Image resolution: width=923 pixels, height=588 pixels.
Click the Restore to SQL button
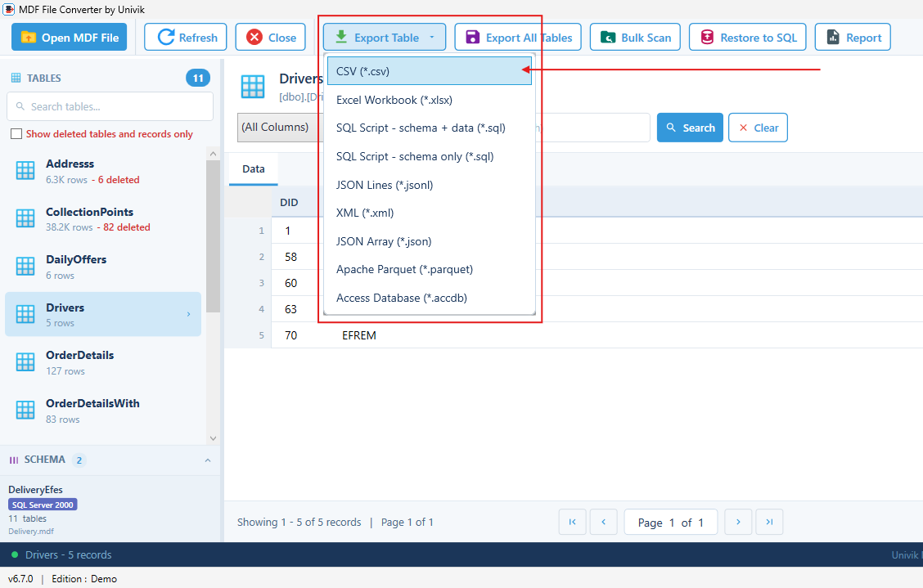pyautogui.click(x=748, y=37)
